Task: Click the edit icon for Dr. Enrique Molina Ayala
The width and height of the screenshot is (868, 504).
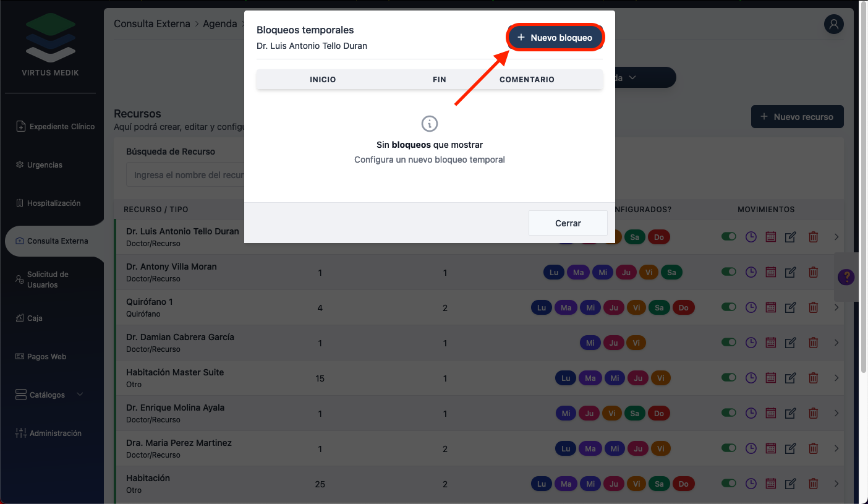Action: pos(790,413)
